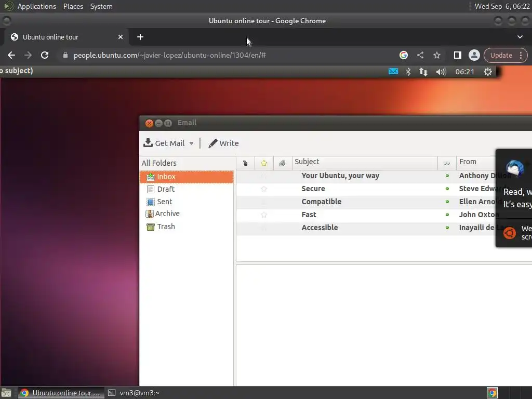Open the 'Secure' email
This screenshot has width=532, height=399.
pyautogui.click(x=313, y=189)
